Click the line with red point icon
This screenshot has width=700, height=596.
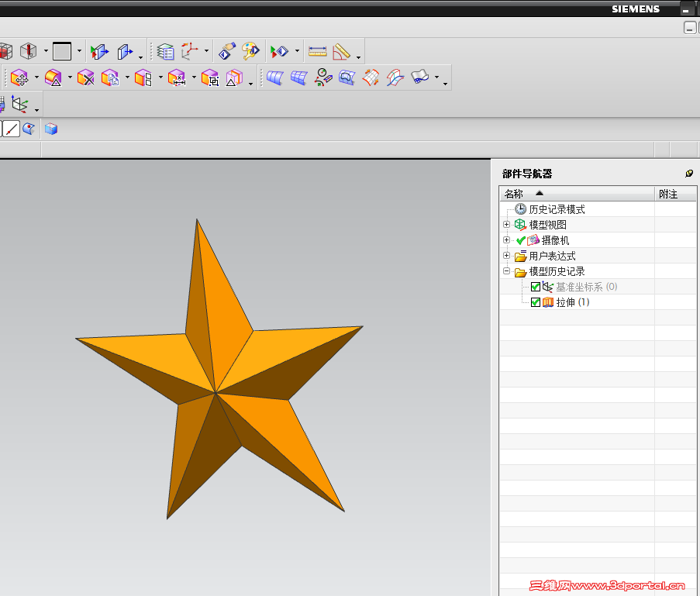[x=11, y=129]
